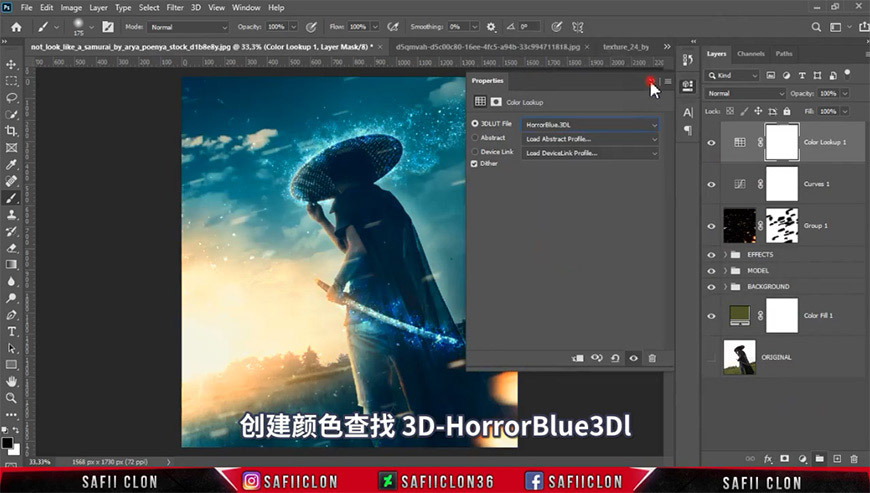This screenshot has width=870, height=493.
Task: Show more document tabs with chevron
Action: click(x=667, y=47)
